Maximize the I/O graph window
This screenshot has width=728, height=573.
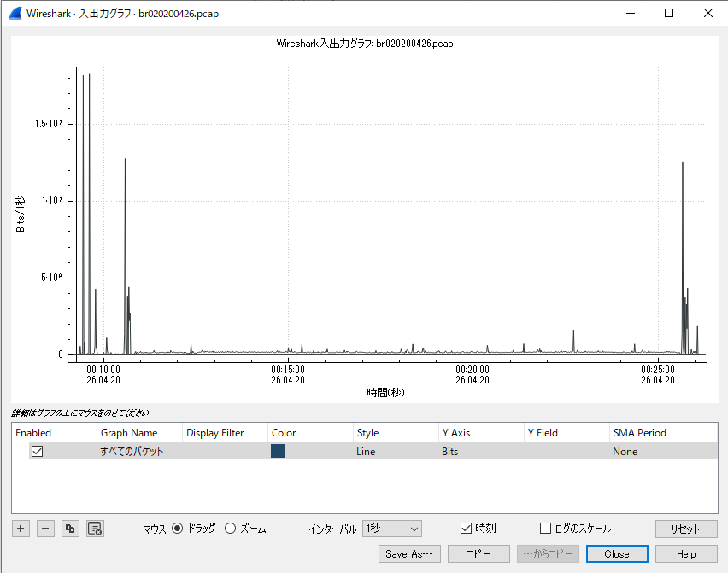(669, 13)
